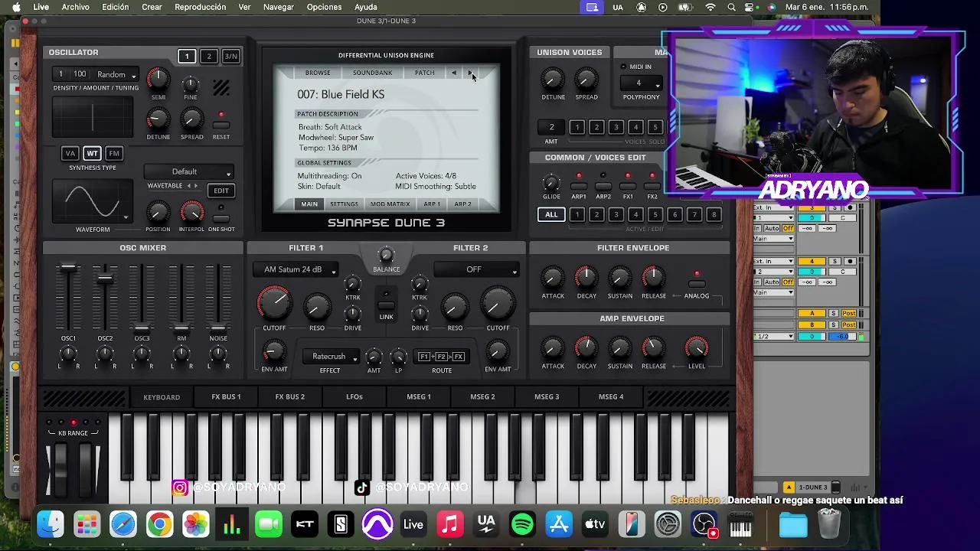The width and height of the screenshot is (980, 551).
Task: Open Spotify from the Dock
Action: (522, 525)
